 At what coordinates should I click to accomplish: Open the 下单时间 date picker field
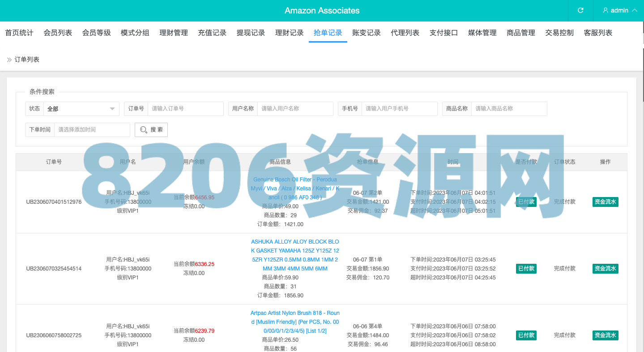[x=92, y=130]
